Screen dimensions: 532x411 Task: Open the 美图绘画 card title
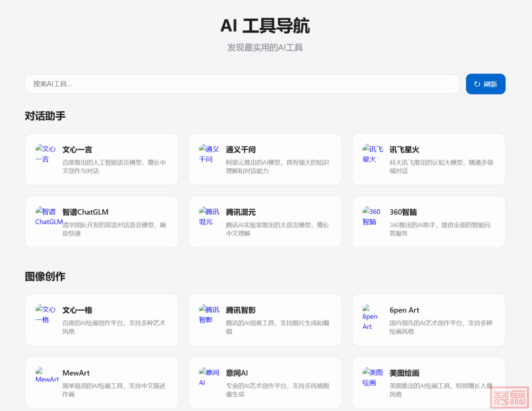point(404,373)
